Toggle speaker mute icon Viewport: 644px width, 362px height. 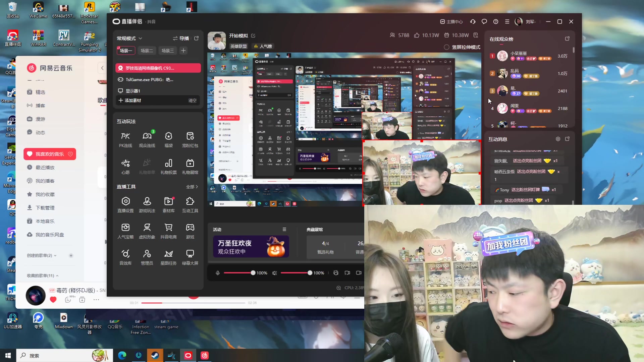(x=275, y=273)
